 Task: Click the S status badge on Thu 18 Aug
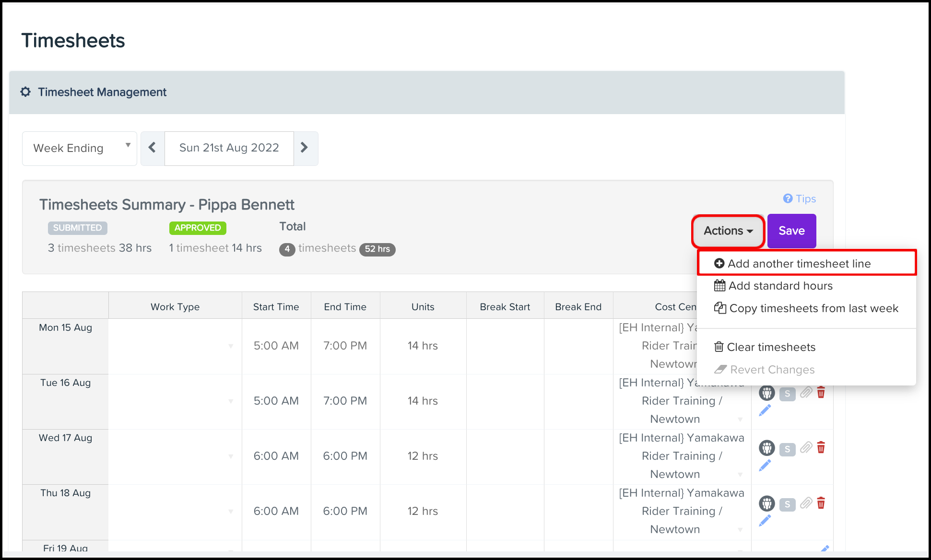point(787,504)
